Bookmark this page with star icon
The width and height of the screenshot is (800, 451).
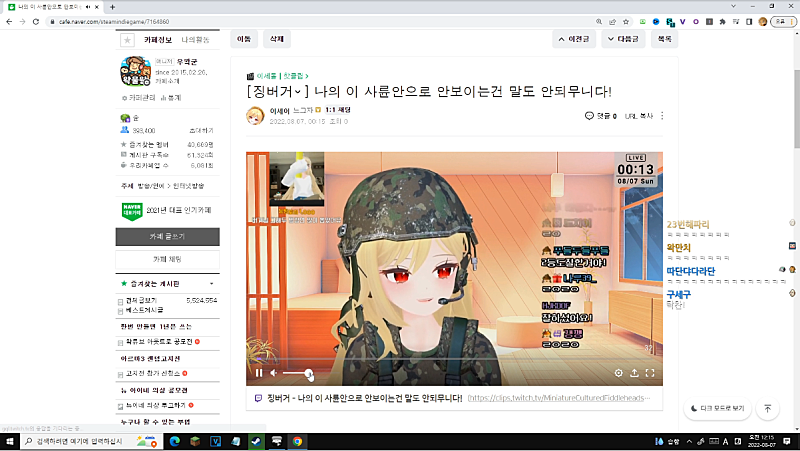(626, 21)
